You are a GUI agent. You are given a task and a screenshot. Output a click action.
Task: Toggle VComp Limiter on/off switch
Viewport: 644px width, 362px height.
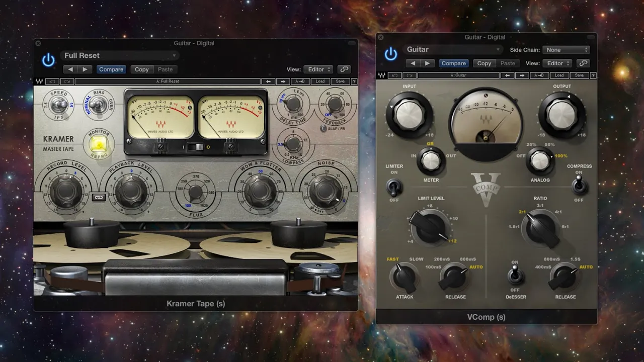tap(394, 188)
